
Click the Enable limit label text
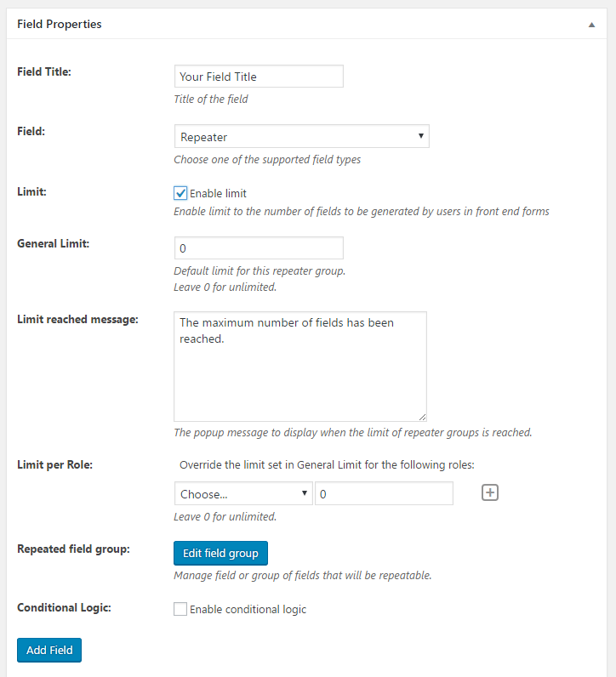pyautogui.click(x=218, y=193)
